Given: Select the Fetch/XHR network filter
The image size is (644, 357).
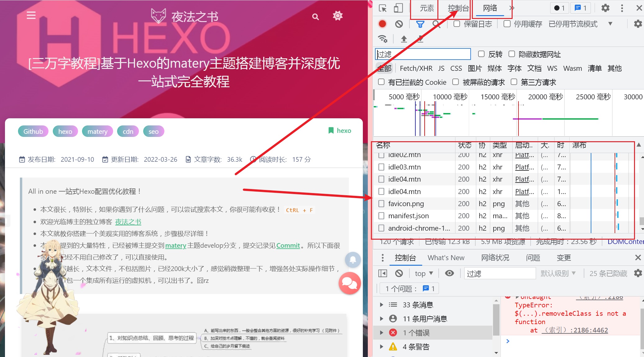Looking at the screenshot, I should (416, 68).
